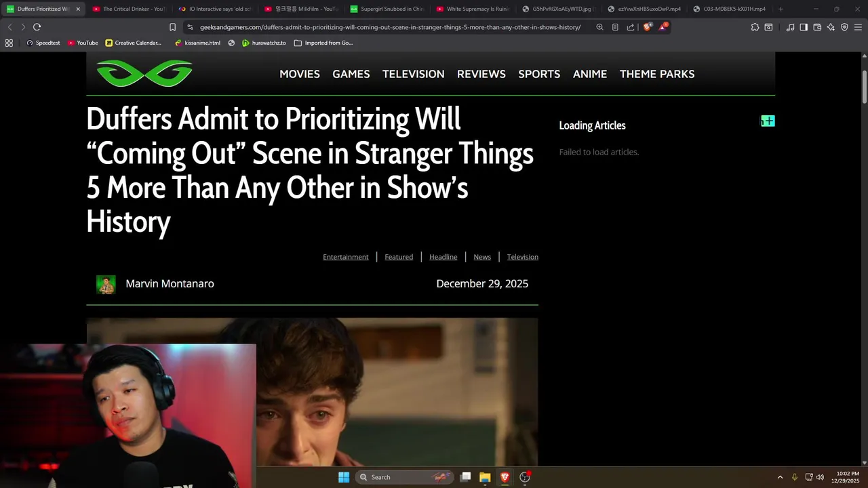Click the Windows taskbar Search box
Screen dimensions: 868x488
coord(405,477)
